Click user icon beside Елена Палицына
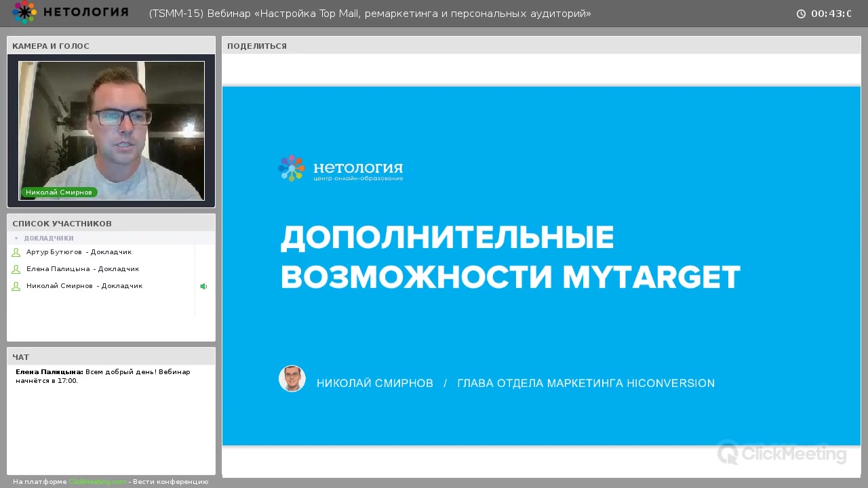 16,270
